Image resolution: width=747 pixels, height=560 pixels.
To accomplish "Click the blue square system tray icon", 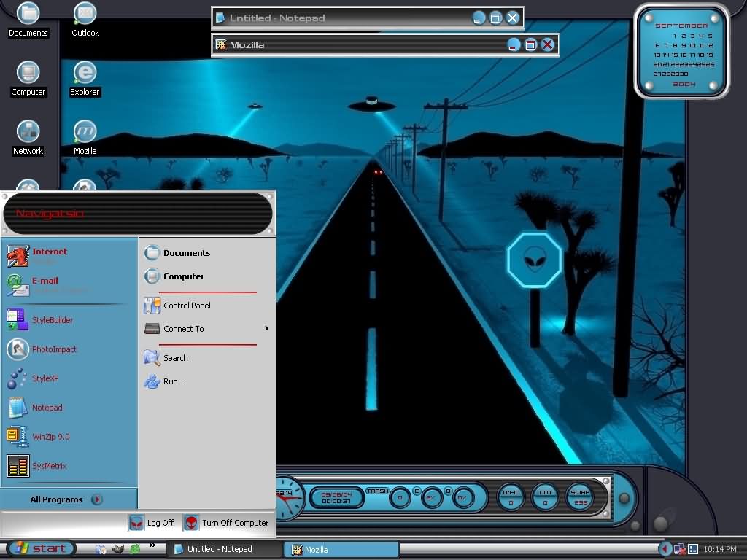I will click(x=693, y=549).
